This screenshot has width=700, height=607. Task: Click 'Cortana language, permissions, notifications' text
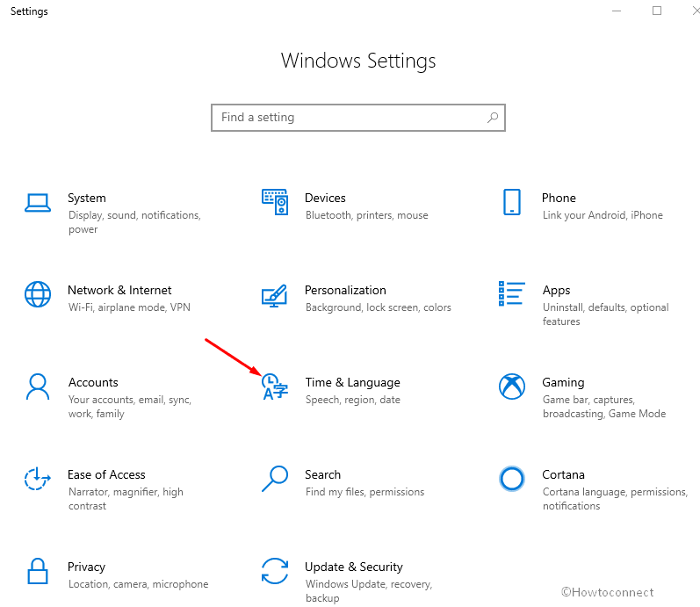click(615, 499)
